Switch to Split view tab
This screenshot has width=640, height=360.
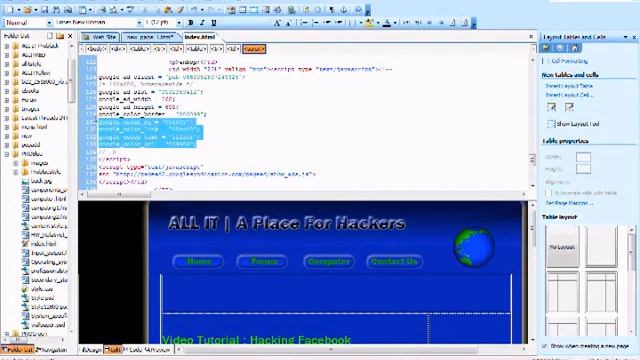(113, 350)
